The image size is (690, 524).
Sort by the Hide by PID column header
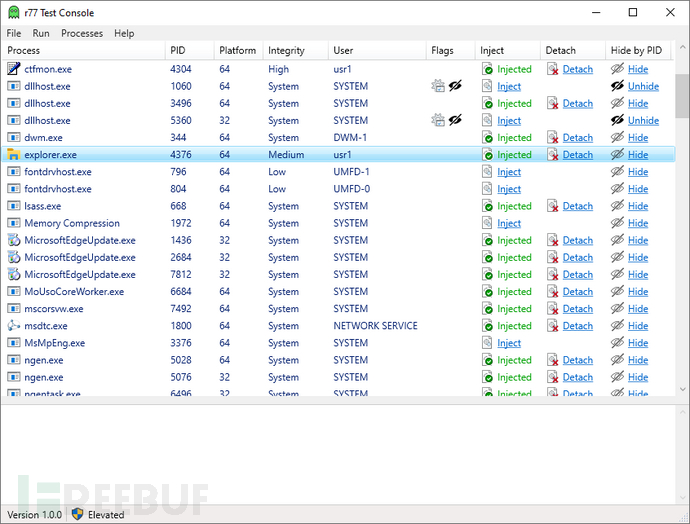[638, 51]
